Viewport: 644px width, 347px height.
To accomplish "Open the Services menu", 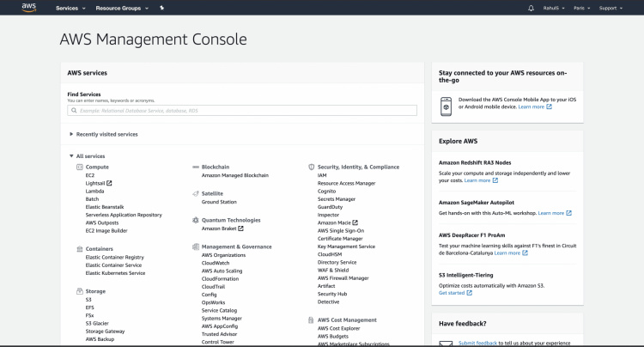I will point(70,8).
